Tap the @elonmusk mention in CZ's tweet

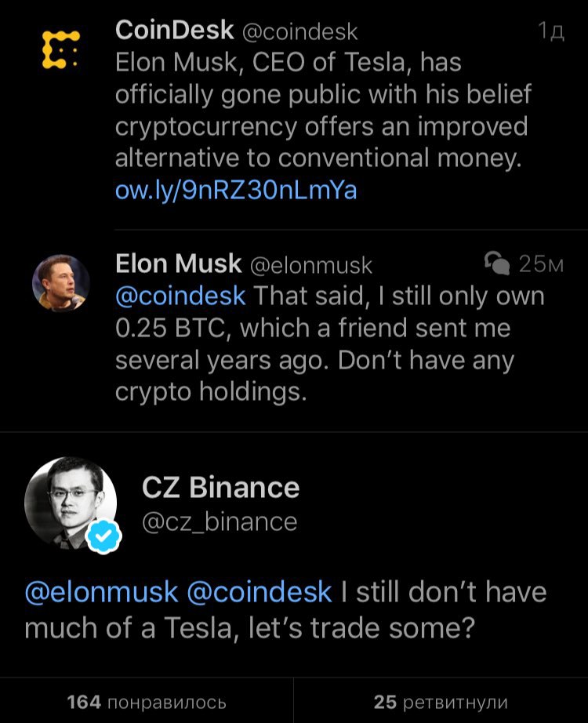(x=101, y=592)
